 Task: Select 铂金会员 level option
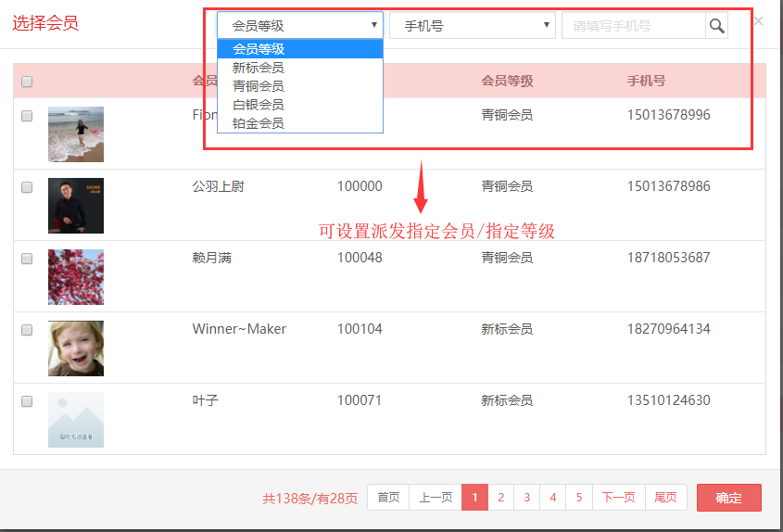pyautogui.click(x=259, y=123)
